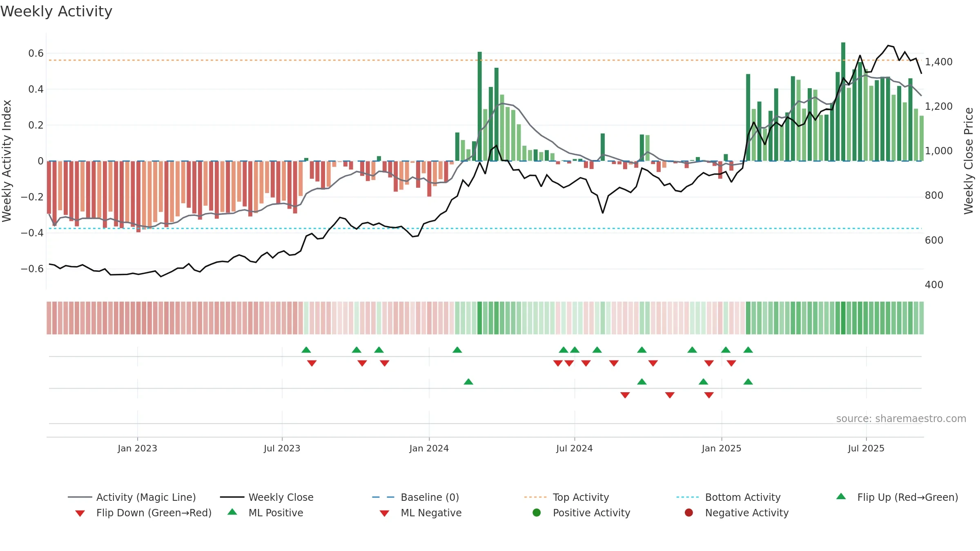
Task: Click the Weekly Activity Index axis title
Action: (7, 161)
